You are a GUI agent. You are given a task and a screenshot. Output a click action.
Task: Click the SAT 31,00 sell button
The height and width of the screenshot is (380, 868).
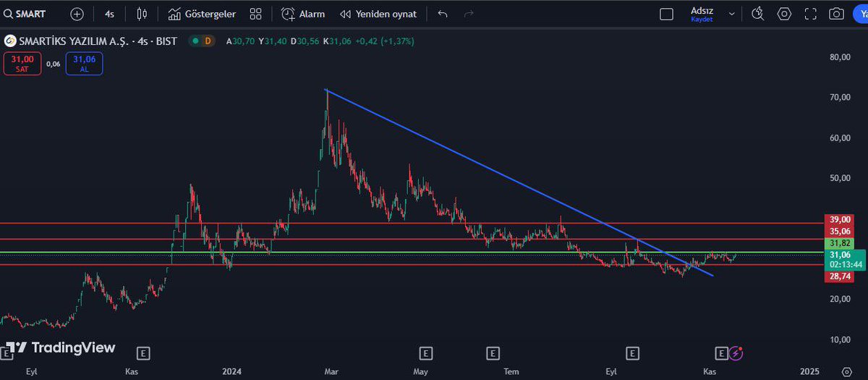[22, 64]
